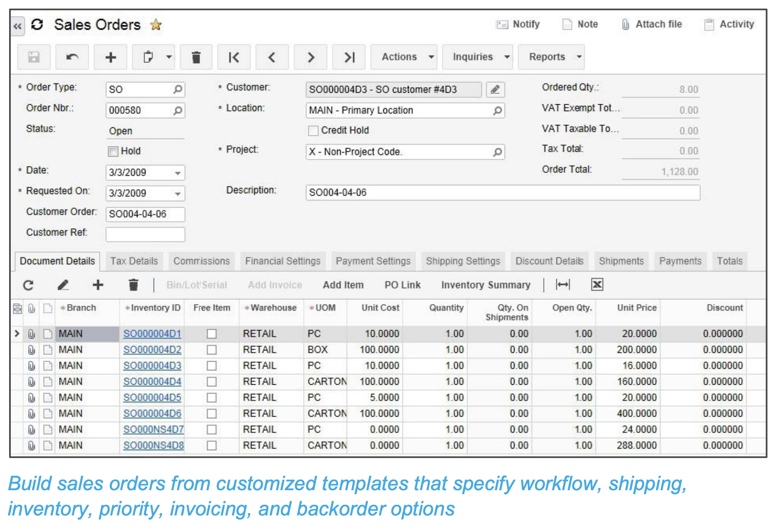Click the Undo arrow toolbar button
This screenshot has height=532, width=780.
tap(72, 57)
